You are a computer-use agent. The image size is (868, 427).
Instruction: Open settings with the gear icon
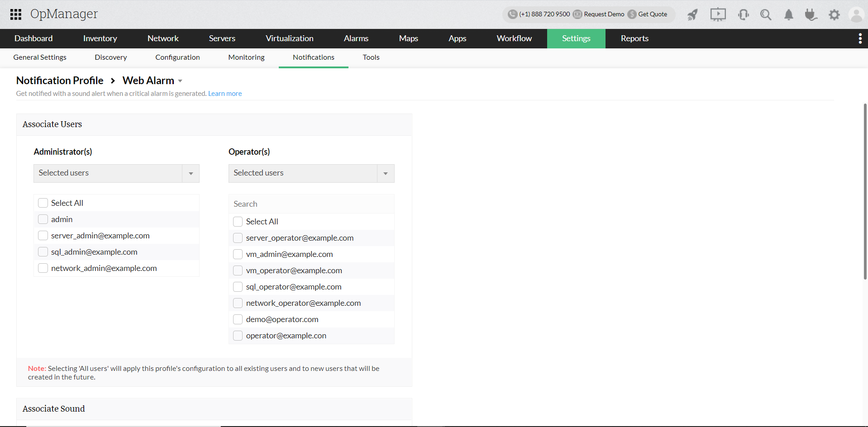coord(835,14)
